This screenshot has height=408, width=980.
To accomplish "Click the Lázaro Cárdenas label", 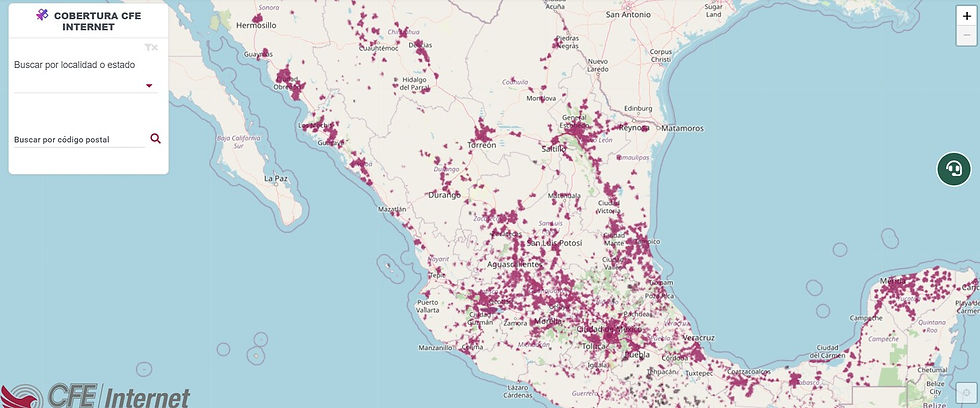I will [x=520, y=392].
